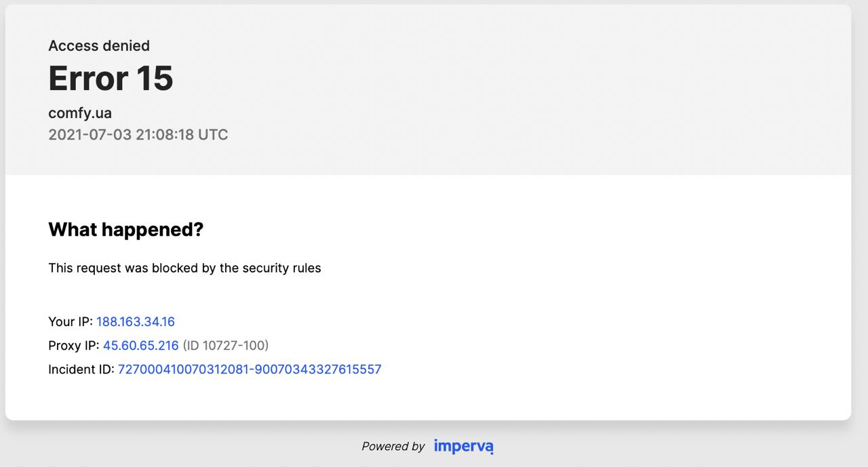This screenshot has width=868, height=467.
Task: Click the comfy.ua domain name
Action: pos(80,113)
